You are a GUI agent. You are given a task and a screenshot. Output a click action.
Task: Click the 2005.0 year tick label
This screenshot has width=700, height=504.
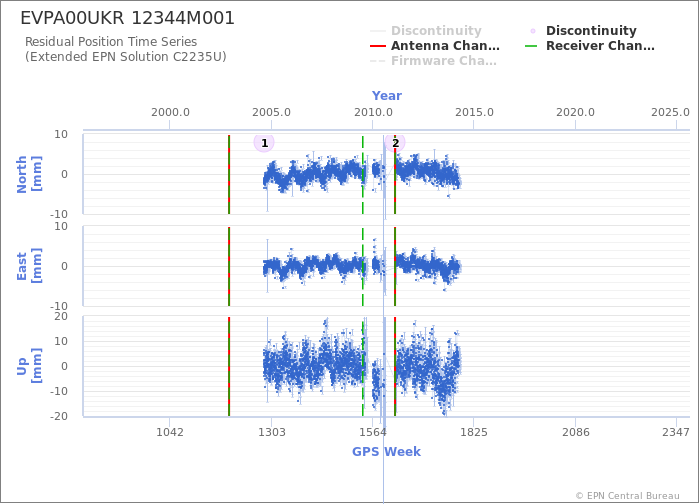click(x=271, y=112)
